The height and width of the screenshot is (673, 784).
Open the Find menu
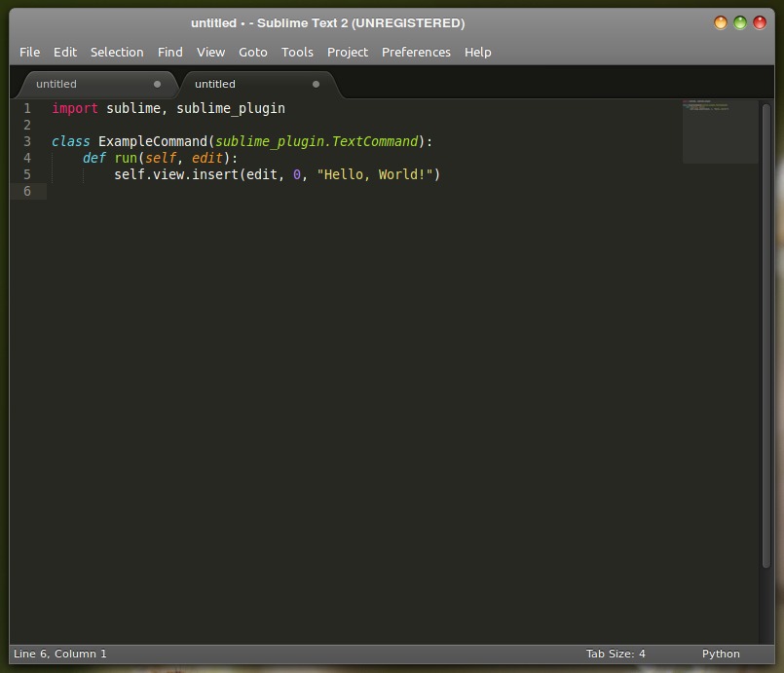click(170, 52)
